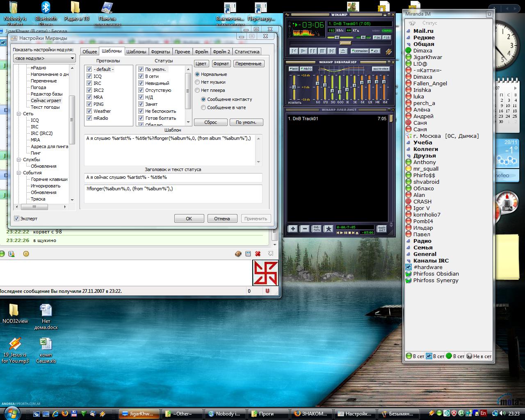
Task: Uncheck the Weather protocol checkbox
Action: 89,111
